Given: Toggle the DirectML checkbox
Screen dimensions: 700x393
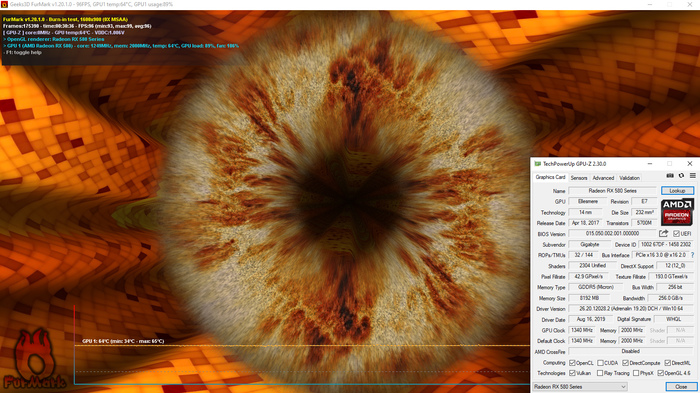Looking at the screenshot, I should click(667, 363).
